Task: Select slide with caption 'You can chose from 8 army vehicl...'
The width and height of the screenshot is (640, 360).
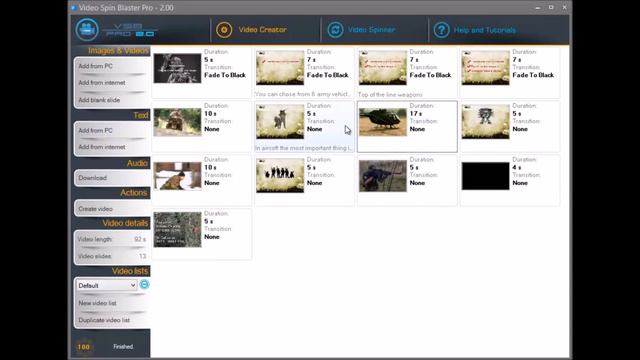Action: click(280, 68)
